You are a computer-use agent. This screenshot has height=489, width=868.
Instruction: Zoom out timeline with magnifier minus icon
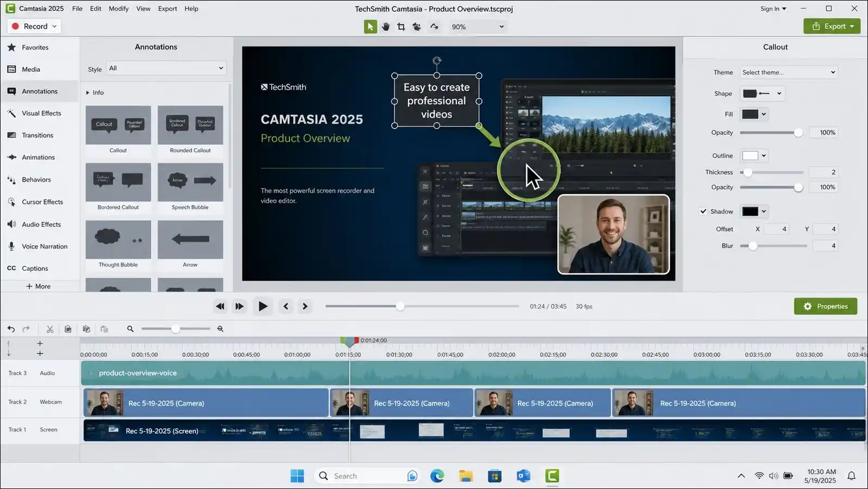(x=130, y=329)
